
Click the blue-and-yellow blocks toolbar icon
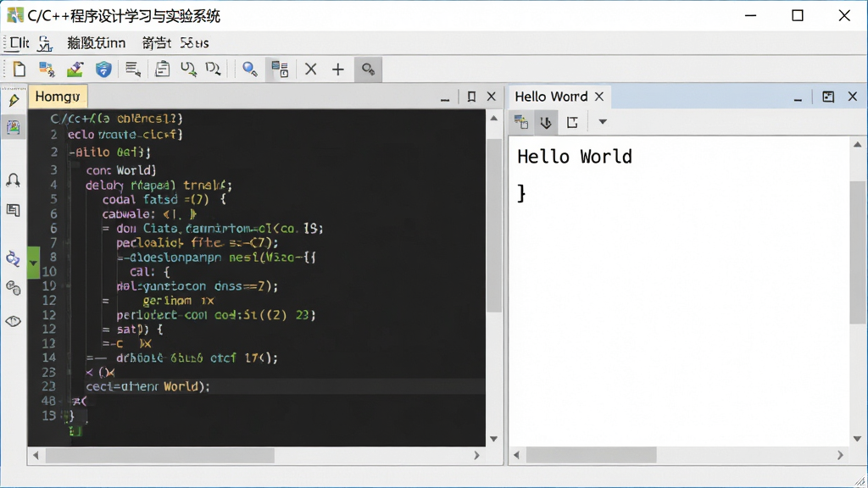[x=47, y=69]
